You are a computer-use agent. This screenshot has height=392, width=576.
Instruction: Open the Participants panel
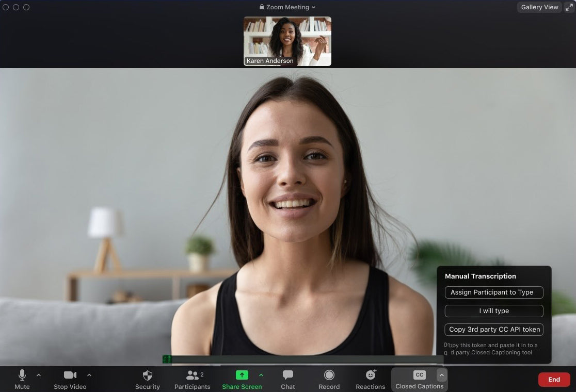[x=192, y=375]
